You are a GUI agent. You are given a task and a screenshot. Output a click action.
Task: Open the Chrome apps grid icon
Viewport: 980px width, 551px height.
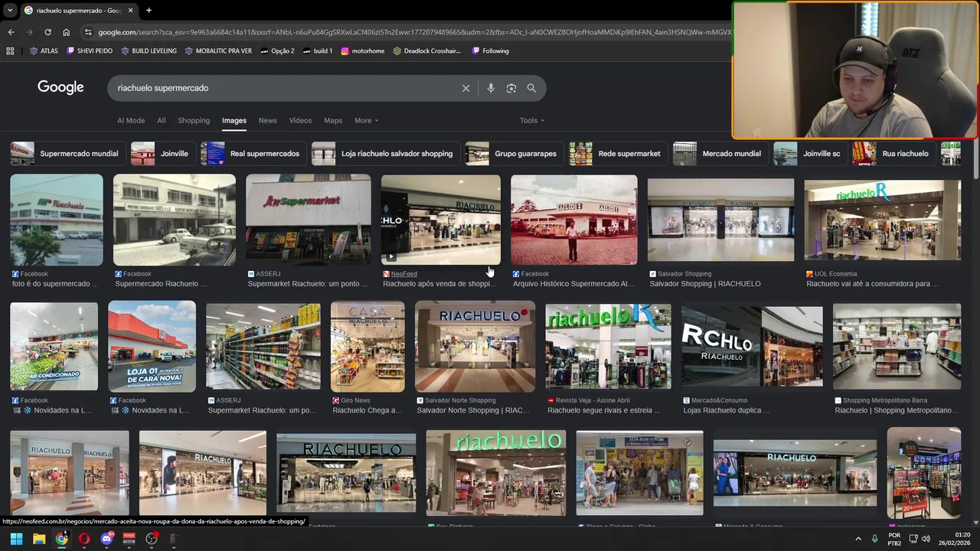coord(10,51)
